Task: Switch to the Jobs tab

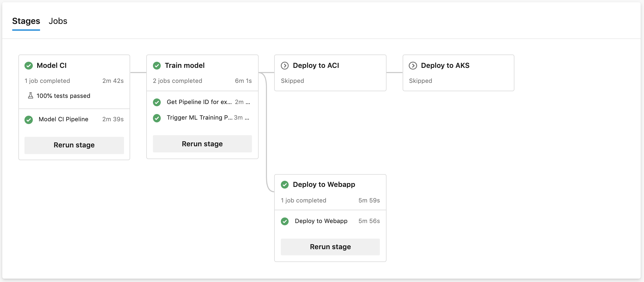Action: (x=58, y=21)
